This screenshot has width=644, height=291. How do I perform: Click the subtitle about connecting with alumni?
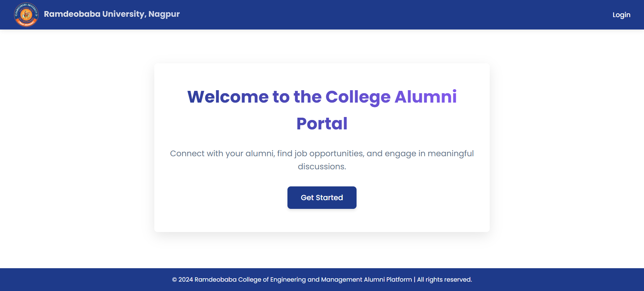(x=322, y=160)
